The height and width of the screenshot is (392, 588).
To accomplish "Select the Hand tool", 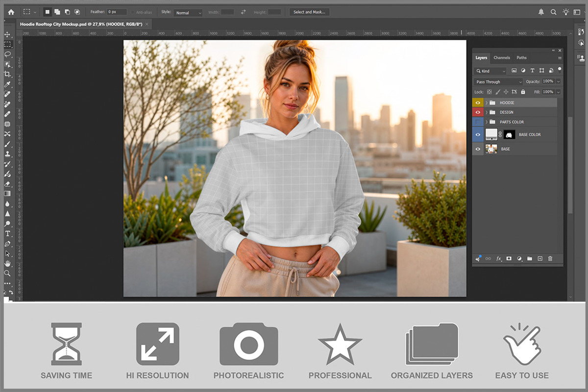I will point(7,264).
